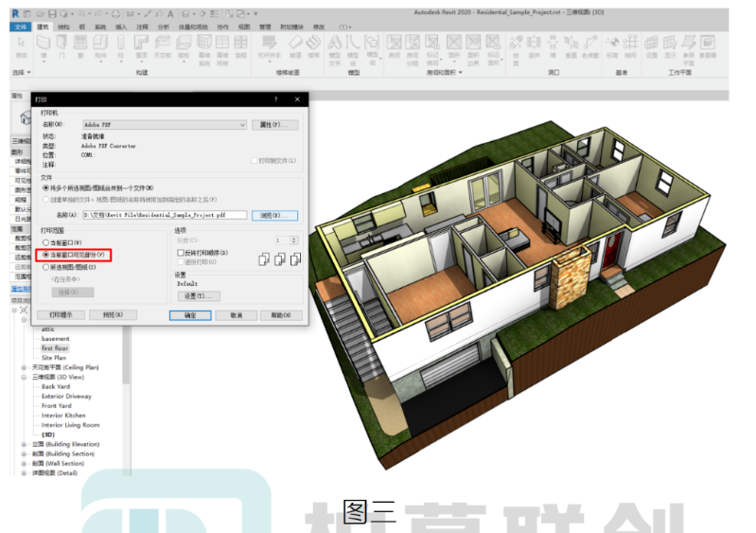Switch to the View (视图) ribbon tab
Viewport: 756px width, 533px height.
tap(244, 27)
